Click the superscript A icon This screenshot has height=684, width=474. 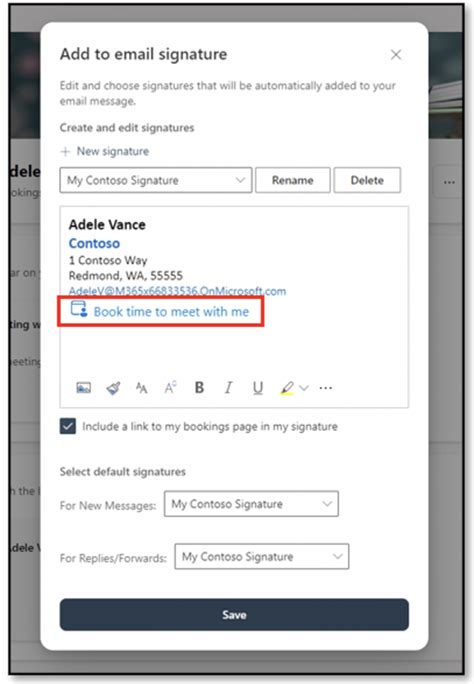[170, 387]
